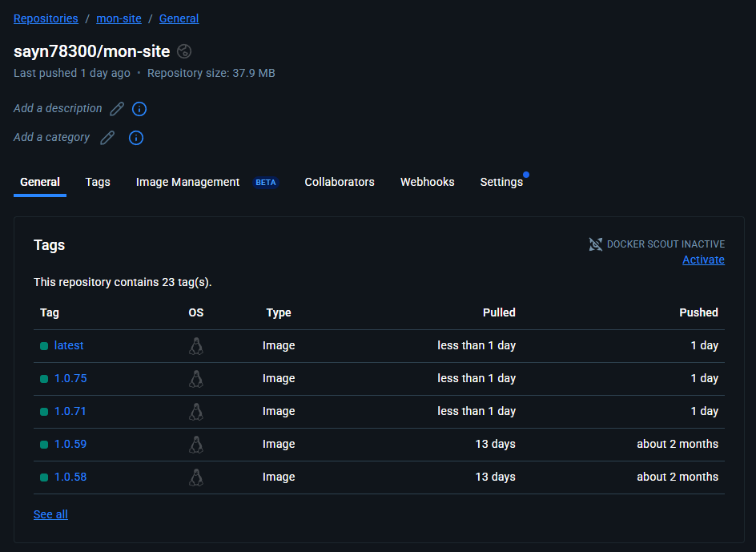The height and width of the screenshot is (552, 756).
Task: Click the Linux penguin icon for latest tag
Action: (196, 346)
